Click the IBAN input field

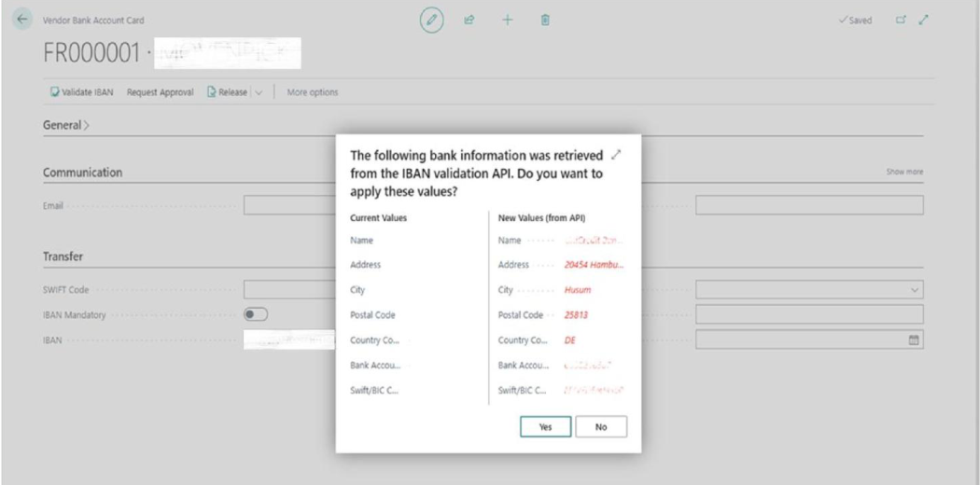pos(289,339)
